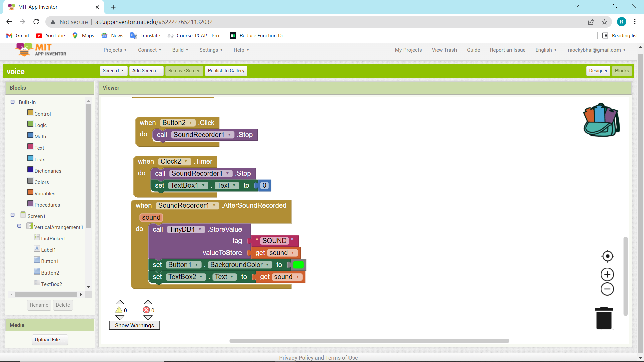Click the number 0 math block
Viewport: 644px width, 362px height.
[264, 186]
